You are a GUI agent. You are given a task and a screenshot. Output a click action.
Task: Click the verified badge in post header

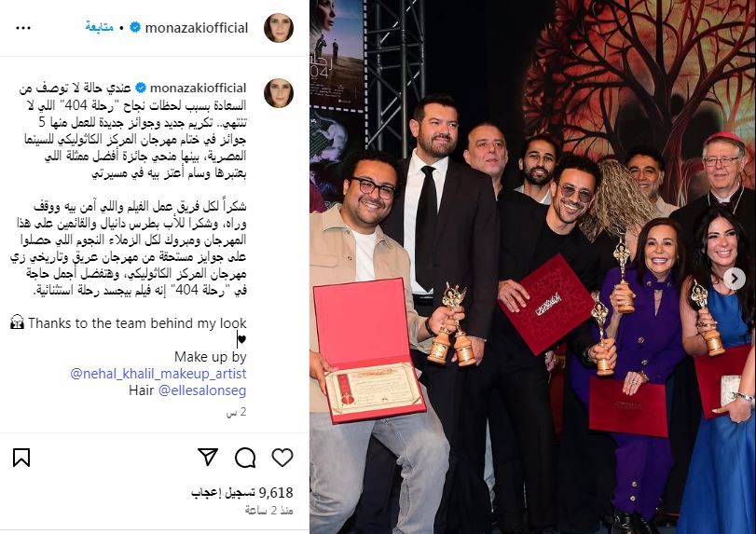click(135, 27)
